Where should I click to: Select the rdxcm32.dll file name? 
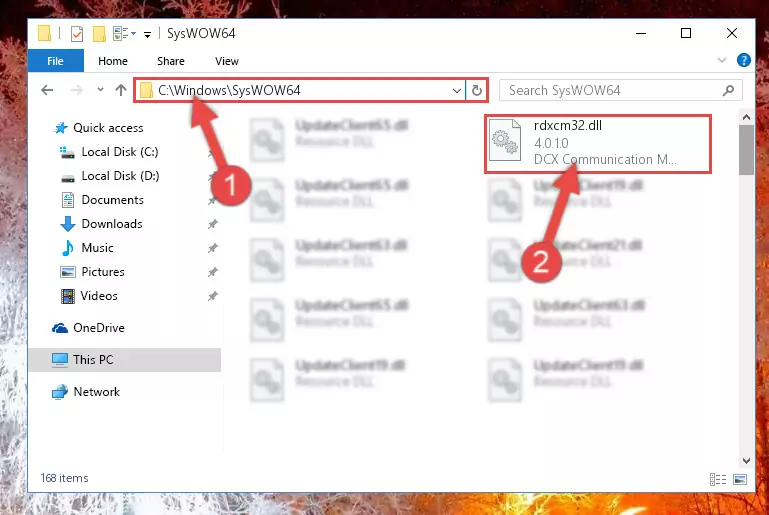coord(567,126)
